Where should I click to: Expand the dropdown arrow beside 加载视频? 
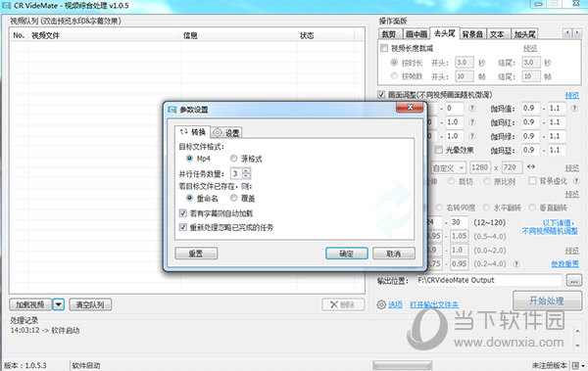pyautogui.click(x=59, y=304)
